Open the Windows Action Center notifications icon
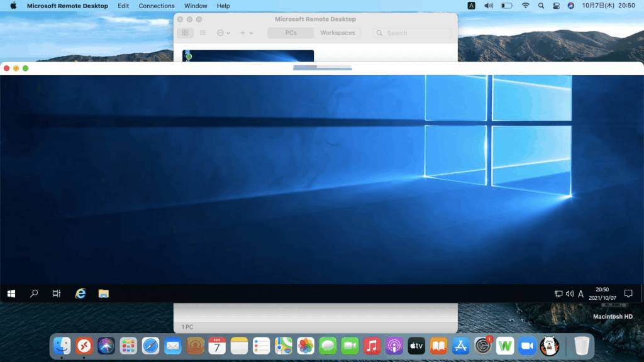Image resolution: width=644 pixels, height=362 pixels. click(628, 293)
